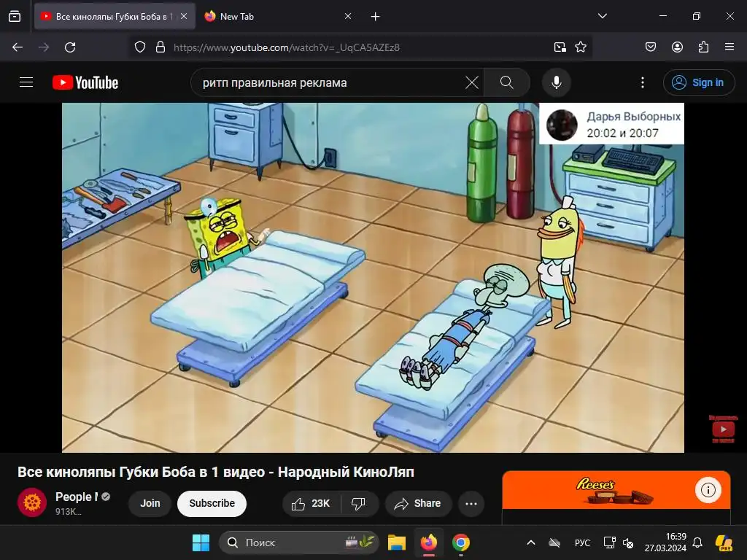
Task: Open the YouTube guide hamburger menu
Action: 26,82
